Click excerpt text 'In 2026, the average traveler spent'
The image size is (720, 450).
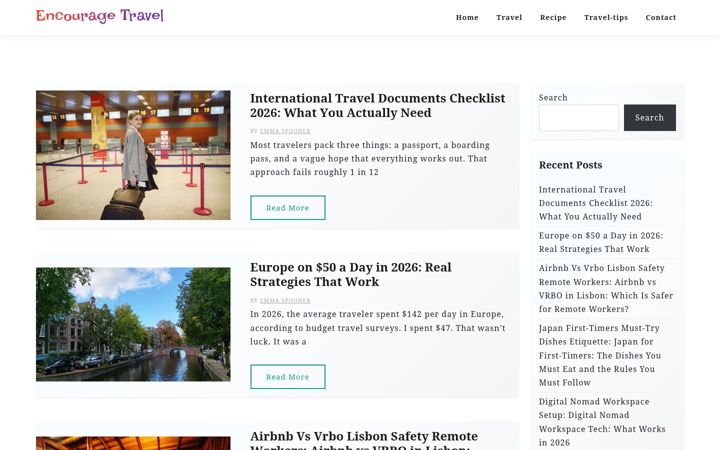pos(377,328)
